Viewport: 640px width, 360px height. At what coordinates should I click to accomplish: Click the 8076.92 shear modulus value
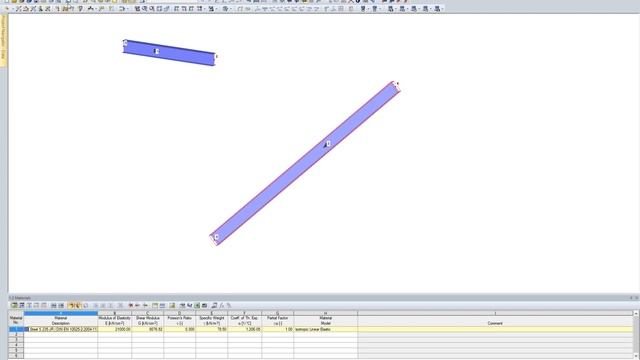point(148,329)
